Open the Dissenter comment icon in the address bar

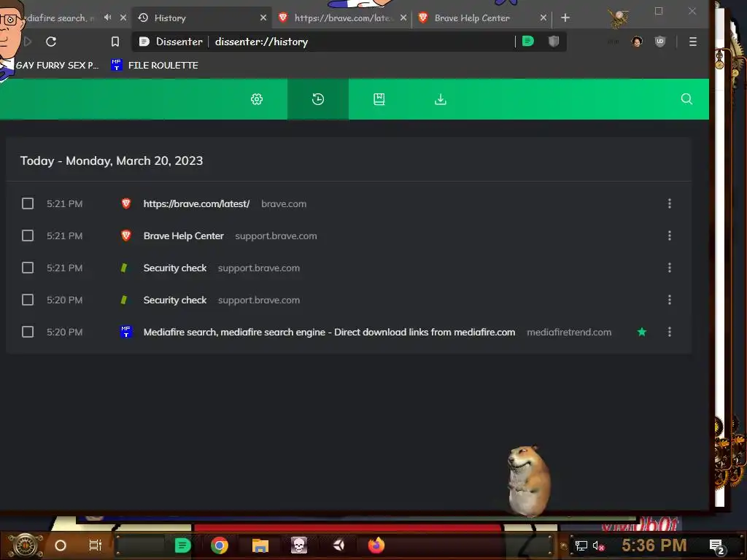tap(528, 42)
